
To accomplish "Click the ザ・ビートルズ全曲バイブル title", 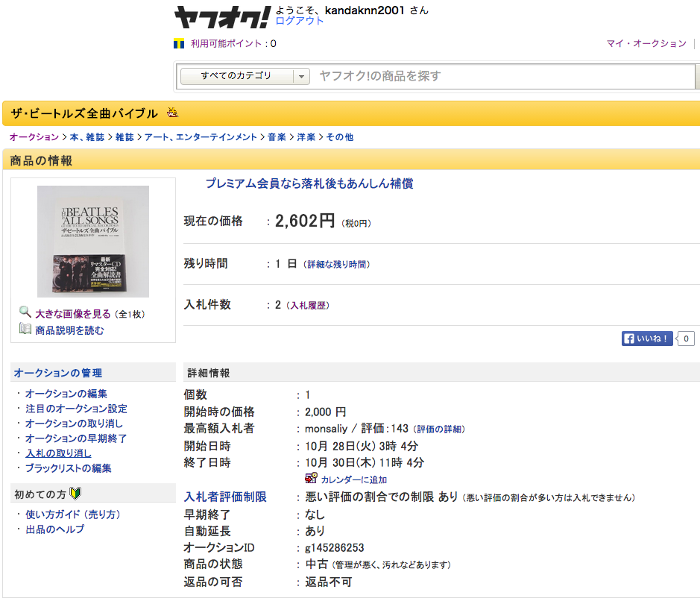I will (84, 113).
